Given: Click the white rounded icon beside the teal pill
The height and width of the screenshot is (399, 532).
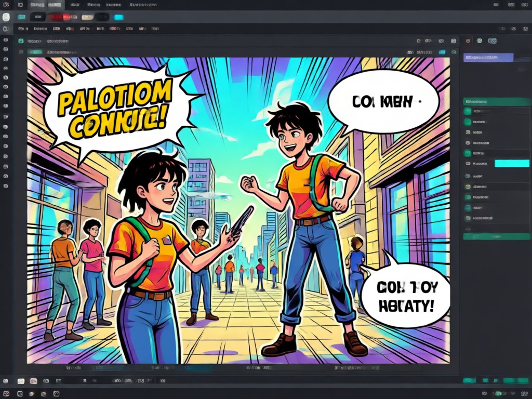Looking at the screenshot, I should (6, 17).
